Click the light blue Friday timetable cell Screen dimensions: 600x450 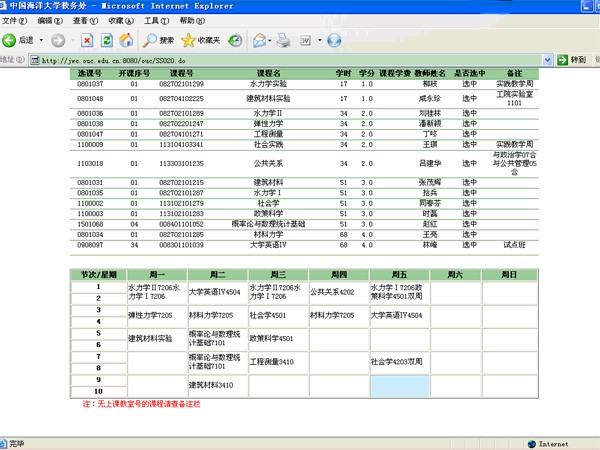(x=399, y=384)
